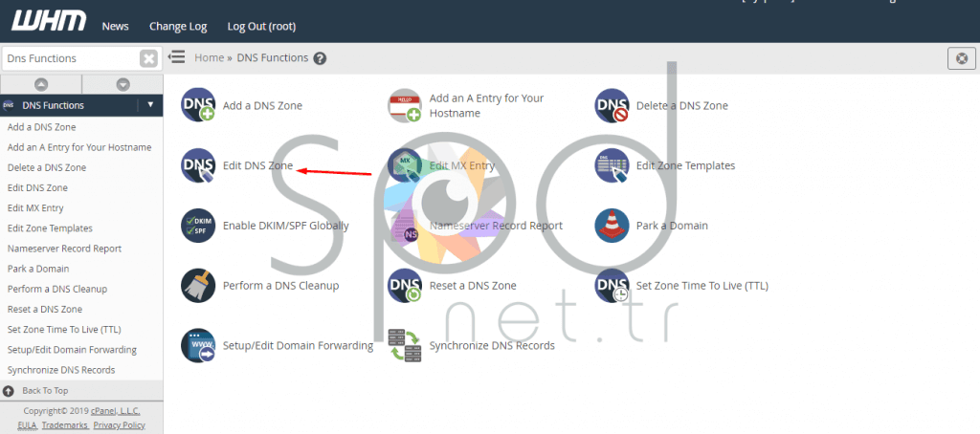Image resolution: width=980 pixels, height=434 pixels.
Task: Select Set Zone Time To Live (TTL) in sidebar
Action: tap(64, 329)
